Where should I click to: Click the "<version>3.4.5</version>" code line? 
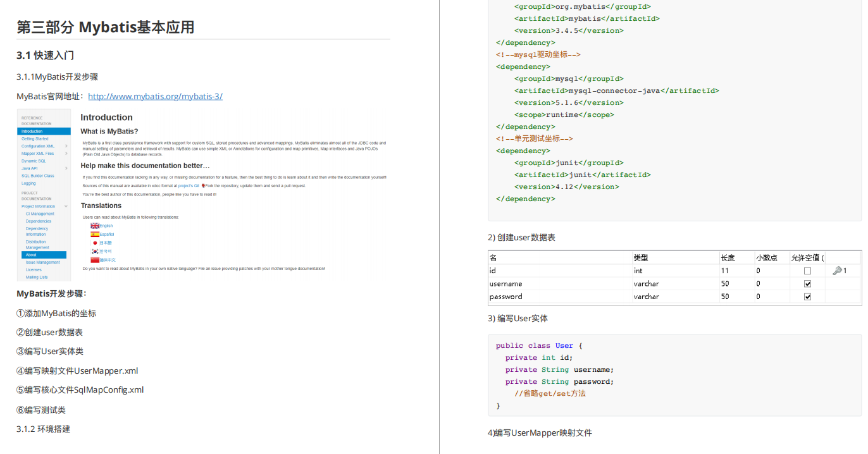click(569, 30)
